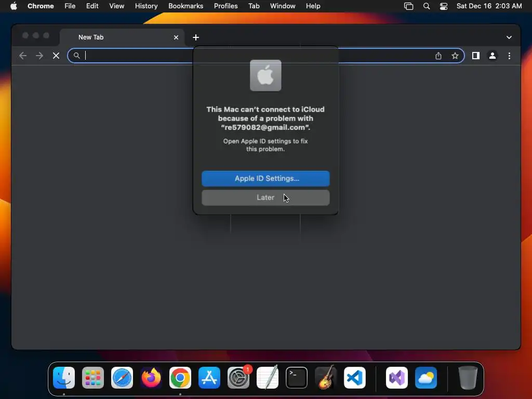
Task: Close the New Tab tab
Action: click(x=176, y=37)
